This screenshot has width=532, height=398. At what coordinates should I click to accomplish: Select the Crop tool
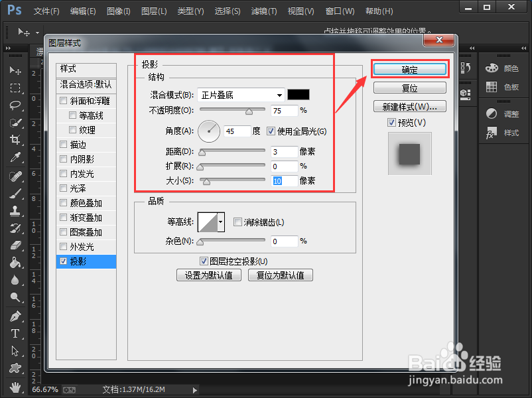point(15,140)
